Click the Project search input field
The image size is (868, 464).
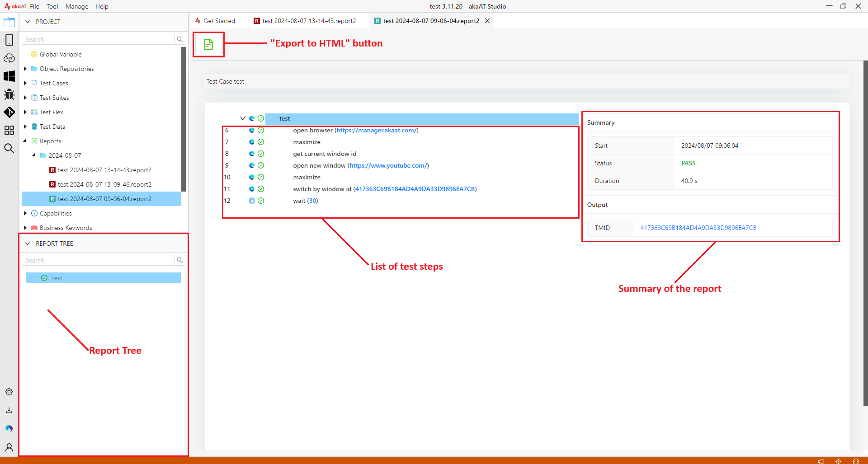(x=98, y=39)
